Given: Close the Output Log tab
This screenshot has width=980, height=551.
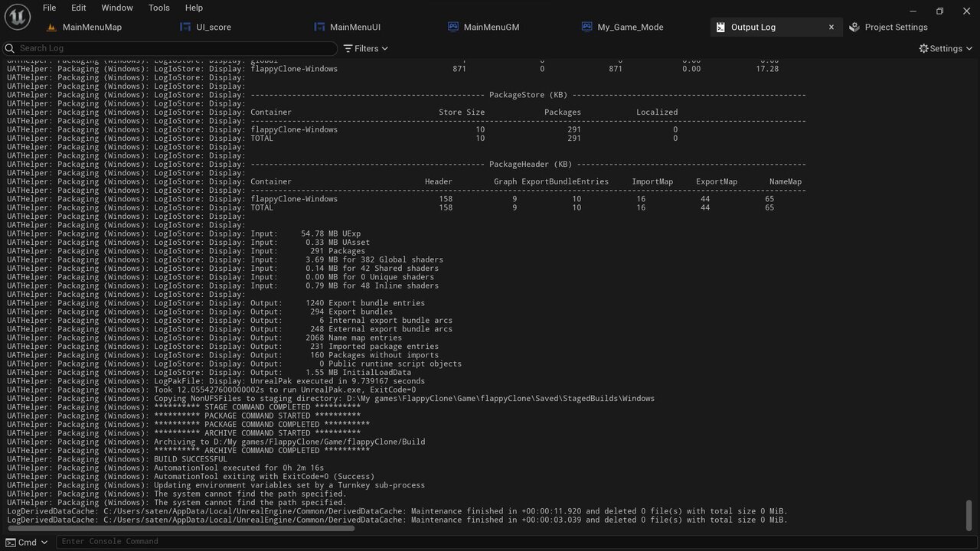Looking at the screenshot, I should 831,27.
